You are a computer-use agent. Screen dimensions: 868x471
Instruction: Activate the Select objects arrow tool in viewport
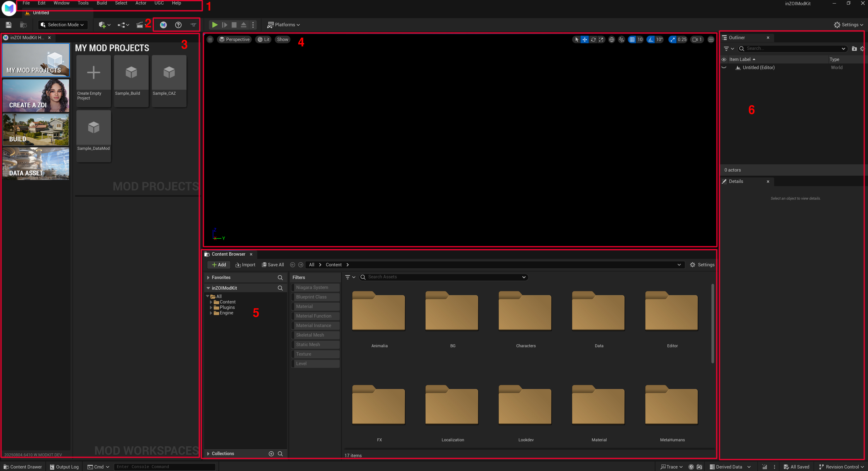tap(577, 39)
